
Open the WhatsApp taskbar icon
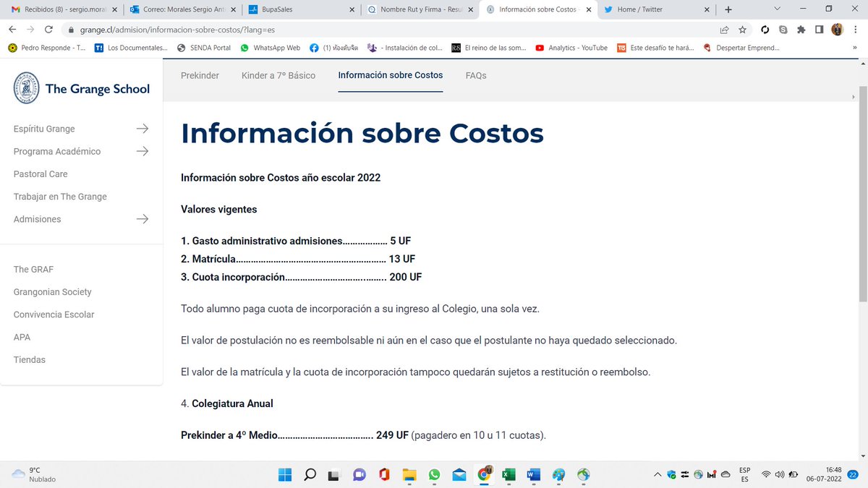coord(434,474)
